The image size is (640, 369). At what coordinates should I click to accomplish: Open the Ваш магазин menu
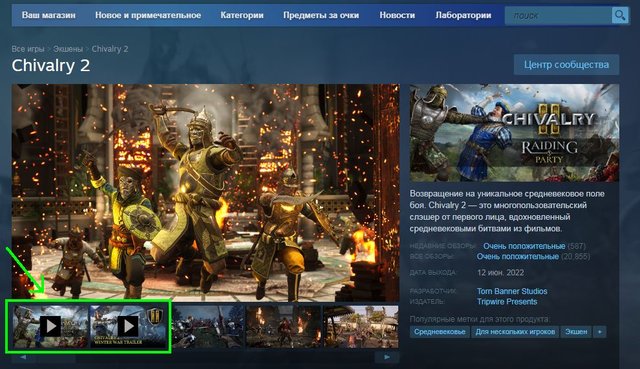(49, 15)
